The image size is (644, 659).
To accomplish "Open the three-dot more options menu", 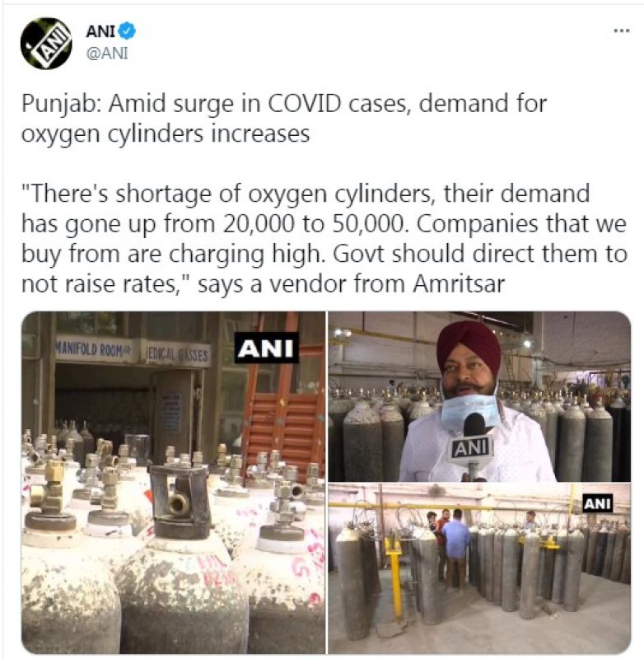I will coord(621,30).
